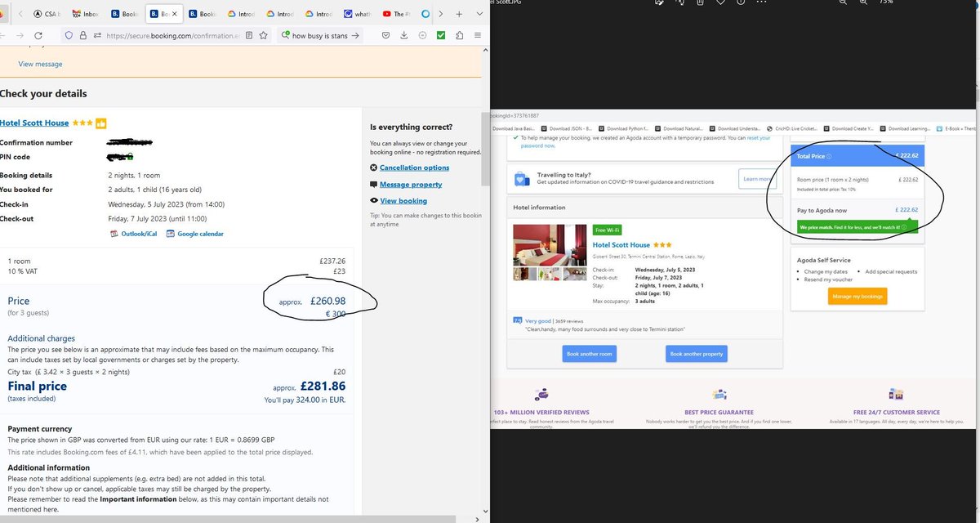Open the Firefox hamburger application menu
Screen dimensions: 980x523
477,36
